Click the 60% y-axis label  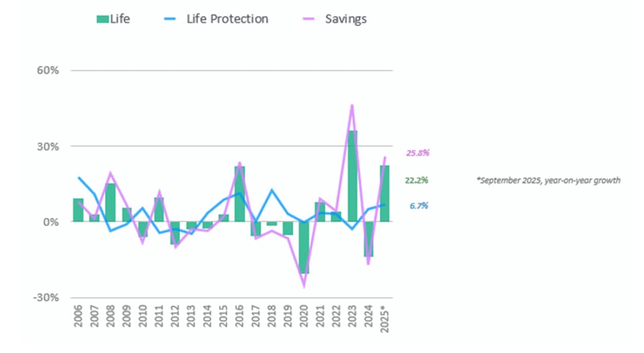click(x=48, y=70)
